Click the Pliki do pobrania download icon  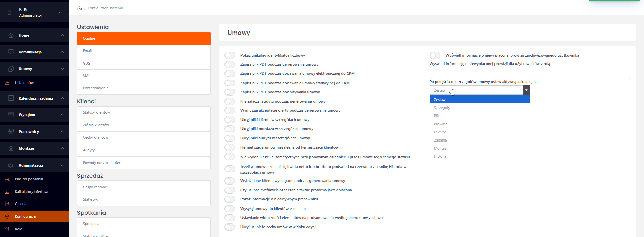[x=7, y=179]
